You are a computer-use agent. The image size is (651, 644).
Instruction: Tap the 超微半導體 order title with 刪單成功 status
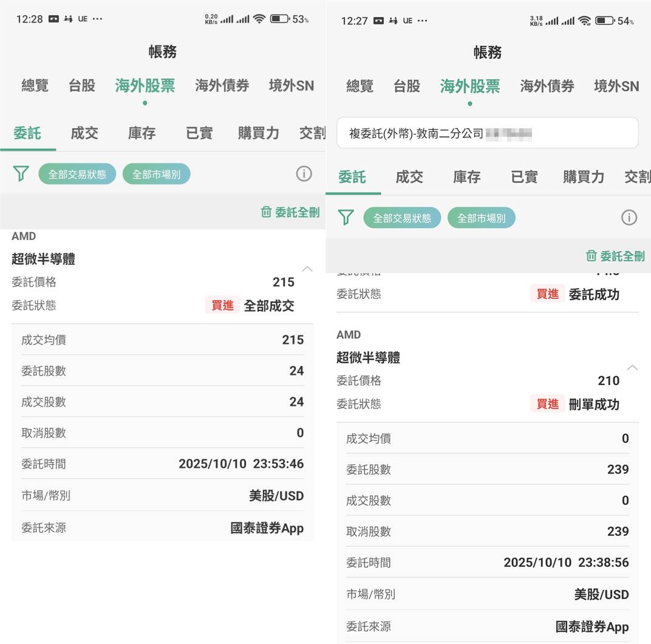[368, 358]
